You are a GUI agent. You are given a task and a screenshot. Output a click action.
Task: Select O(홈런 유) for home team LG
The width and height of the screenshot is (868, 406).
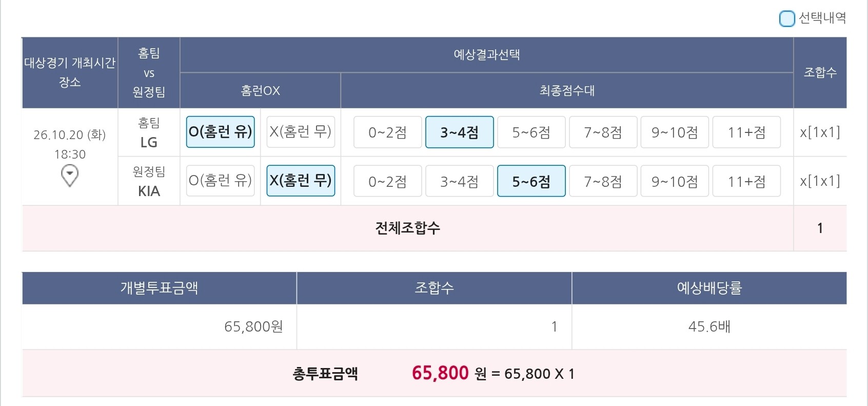[x=221, y=132]
